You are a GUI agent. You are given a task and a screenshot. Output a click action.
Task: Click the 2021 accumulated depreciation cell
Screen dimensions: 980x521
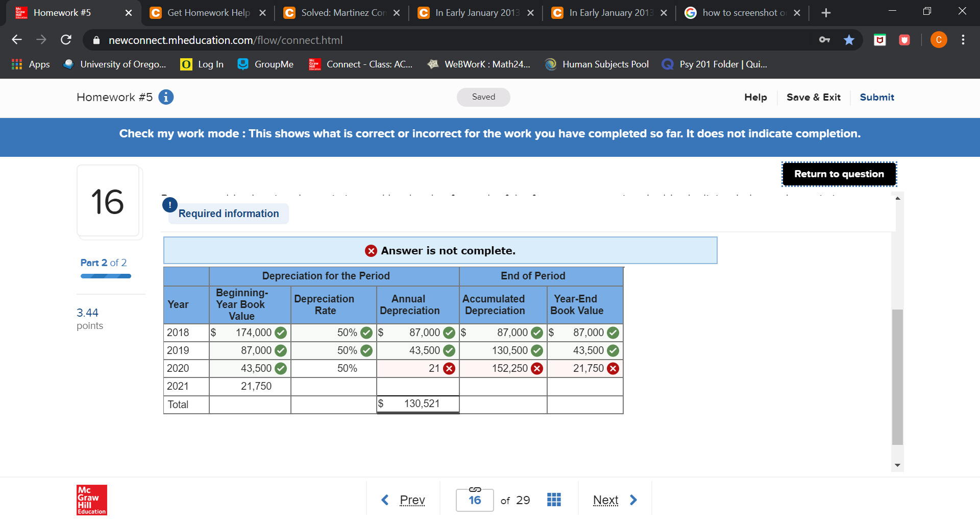pyautogui.click(x=503, y=387)
